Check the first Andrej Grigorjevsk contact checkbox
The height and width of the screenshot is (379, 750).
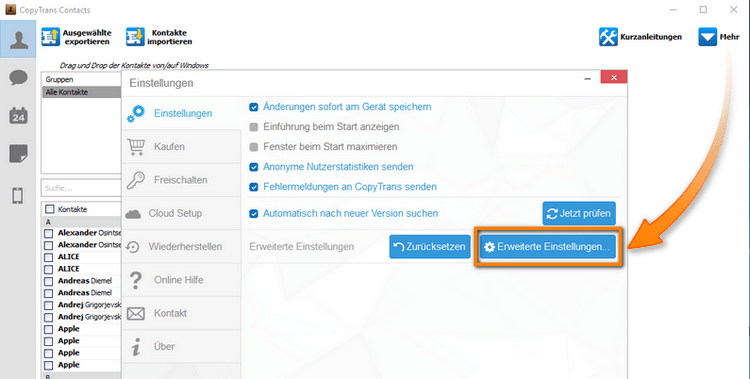coord(48,305)
